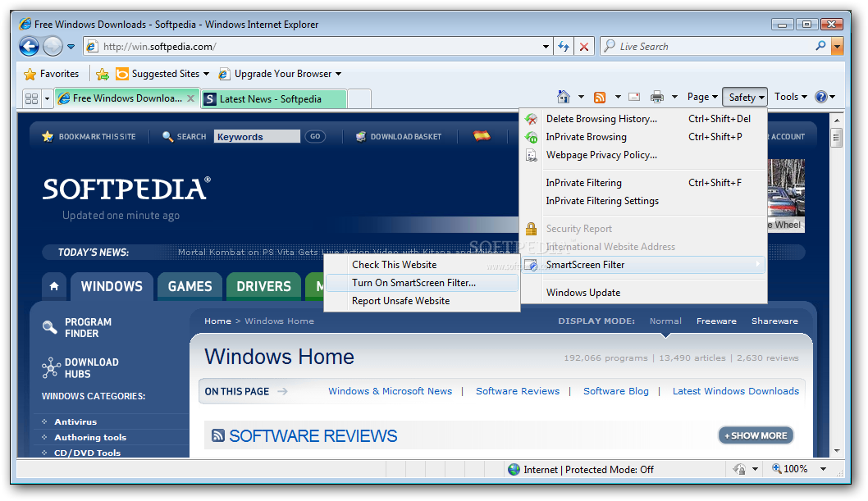
Task: Switch display mode to Shareware
Action: 774,321
